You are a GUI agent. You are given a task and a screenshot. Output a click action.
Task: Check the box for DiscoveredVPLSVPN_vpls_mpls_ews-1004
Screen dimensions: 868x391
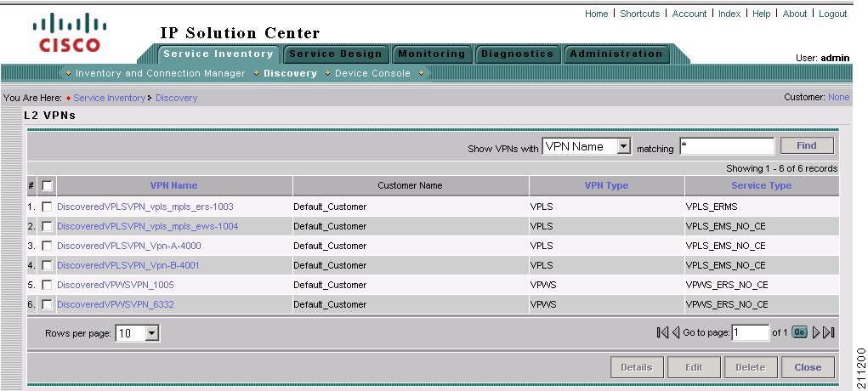[47, 226]
